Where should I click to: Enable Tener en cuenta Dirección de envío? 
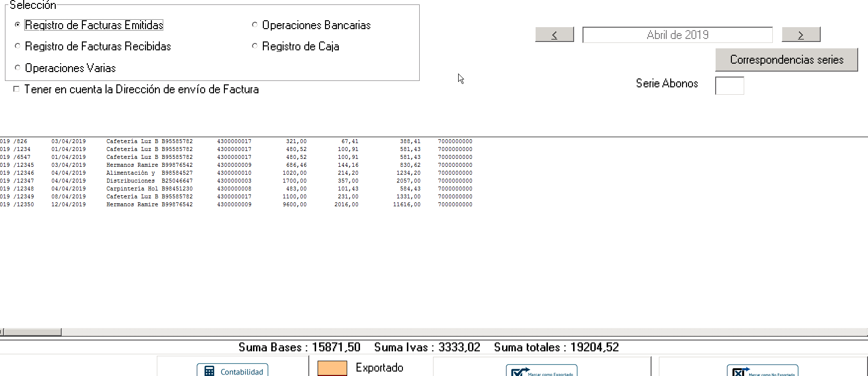pyautogui.click(x=16, y=89)
